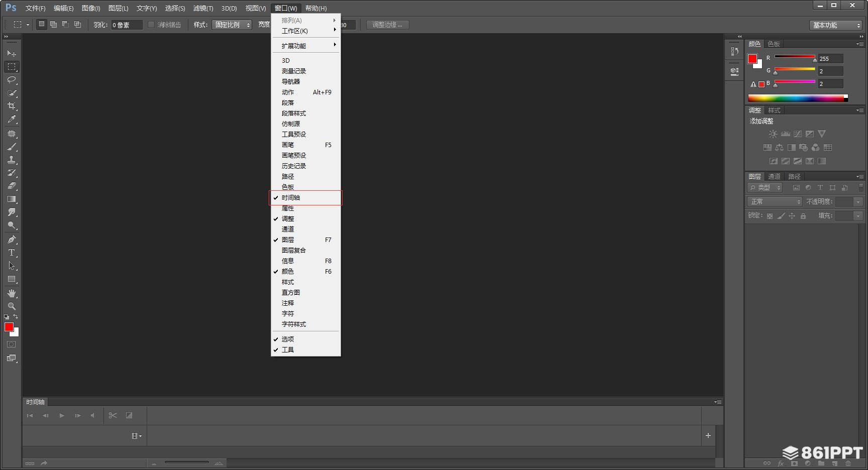Image resolution: width=868 pixels, height=470 pixels.
Task: Add media with the timeline plus button
Action: coord(708,435)
